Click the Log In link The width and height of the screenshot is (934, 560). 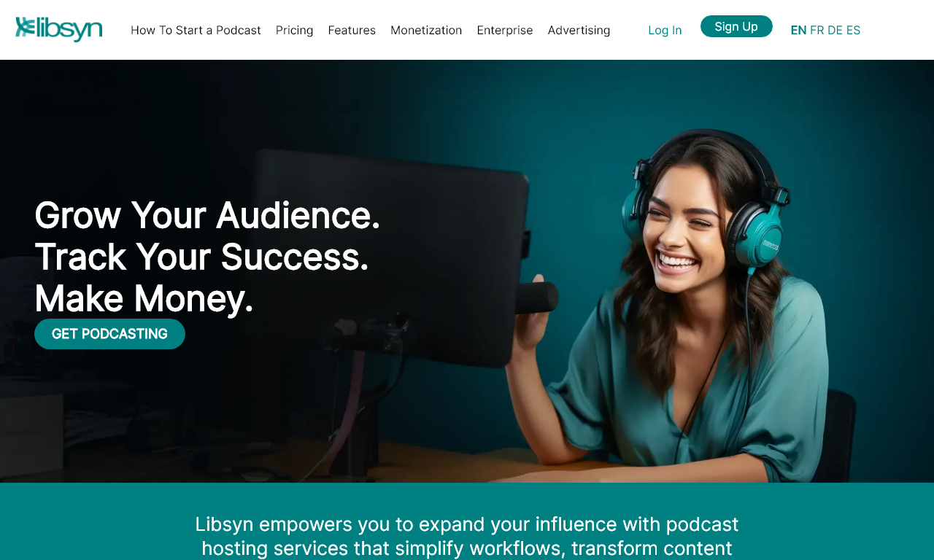(x=665, y=30)
